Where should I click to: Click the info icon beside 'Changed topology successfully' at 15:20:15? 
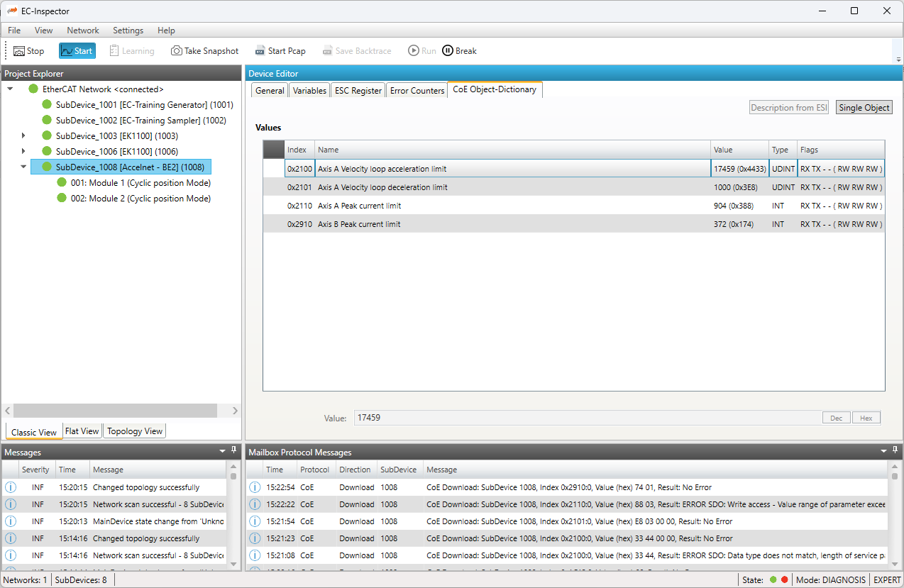pos(11,487)
